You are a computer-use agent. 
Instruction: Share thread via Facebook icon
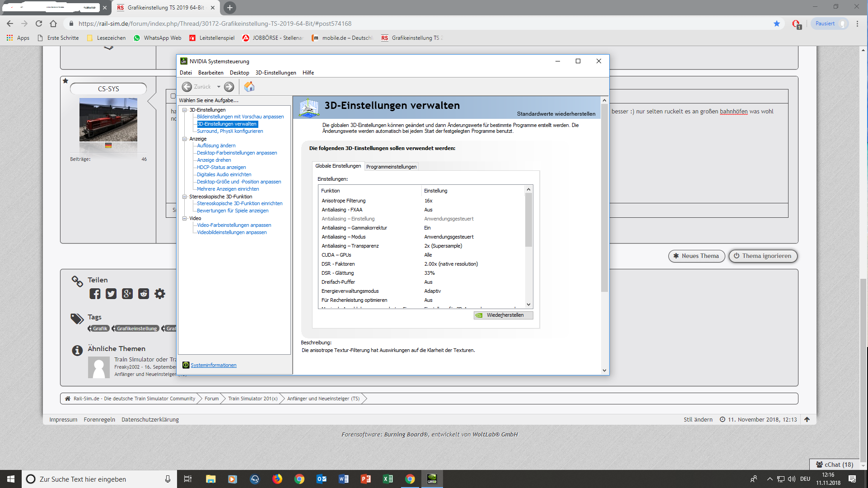point(95,294)
